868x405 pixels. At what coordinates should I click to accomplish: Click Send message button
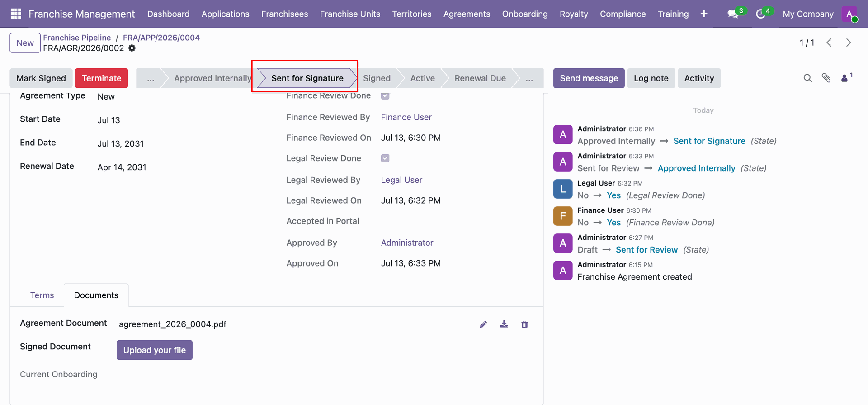(589, 78)
